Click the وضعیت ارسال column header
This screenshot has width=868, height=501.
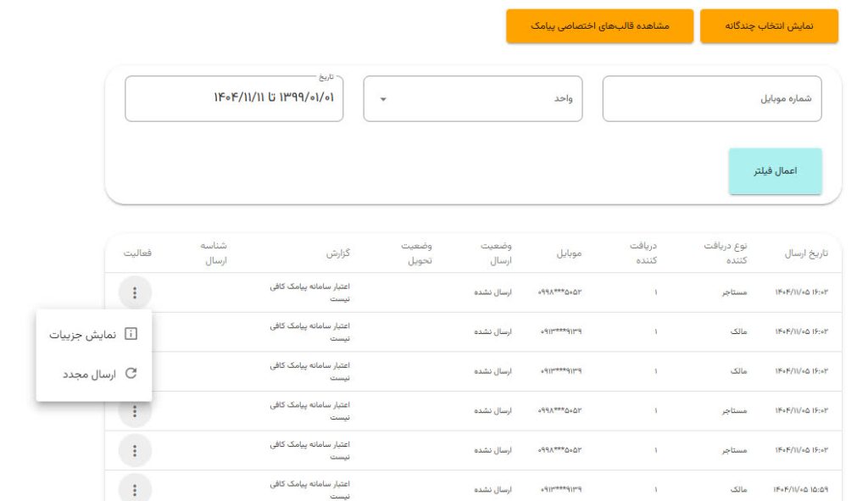[x=495, y=253]
